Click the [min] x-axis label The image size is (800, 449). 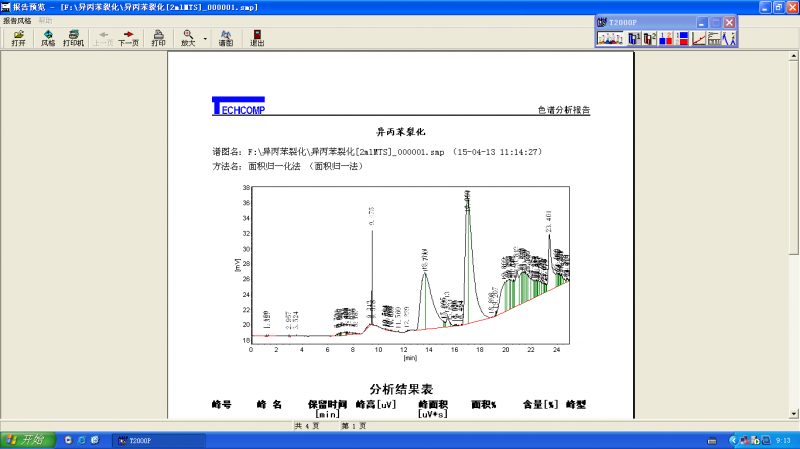(x=410, y=358)
